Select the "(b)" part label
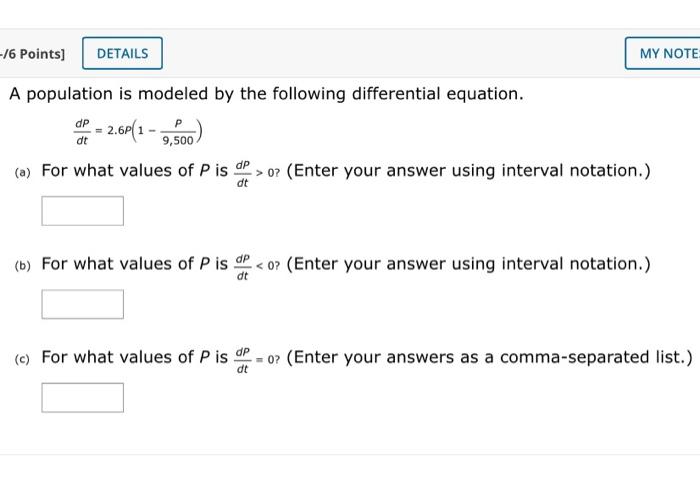This screenshot has width=700, height=478. pyautogui.click(x=23, y=266)
